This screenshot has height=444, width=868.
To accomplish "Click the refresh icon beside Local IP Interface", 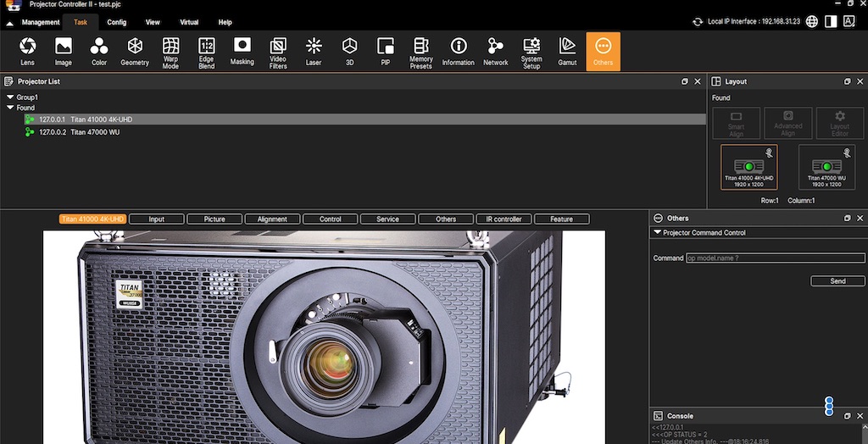I will [x=698, y=21].
